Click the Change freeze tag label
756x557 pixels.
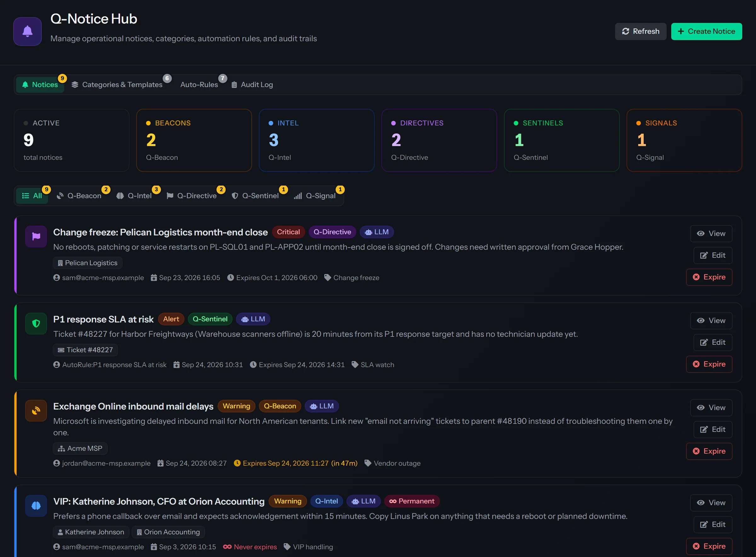click(352, 278)
